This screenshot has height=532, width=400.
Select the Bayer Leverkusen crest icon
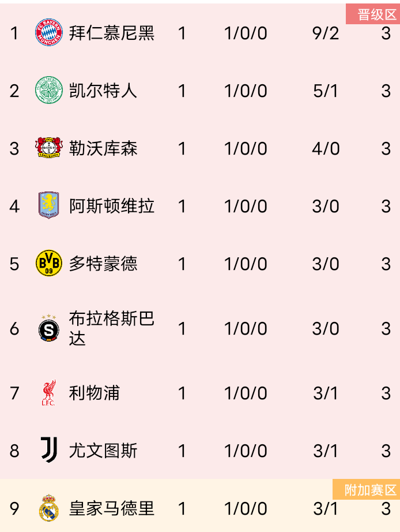[x=50, y=148]
